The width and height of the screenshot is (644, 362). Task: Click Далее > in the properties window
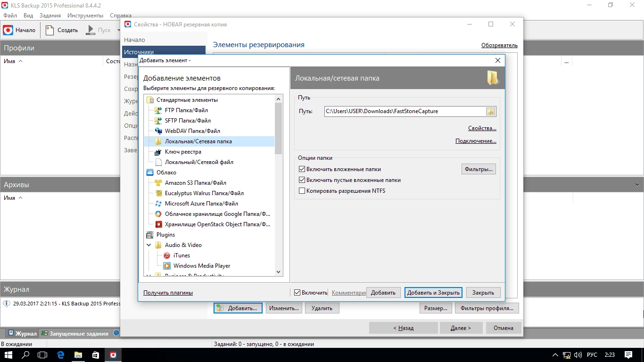461,328
